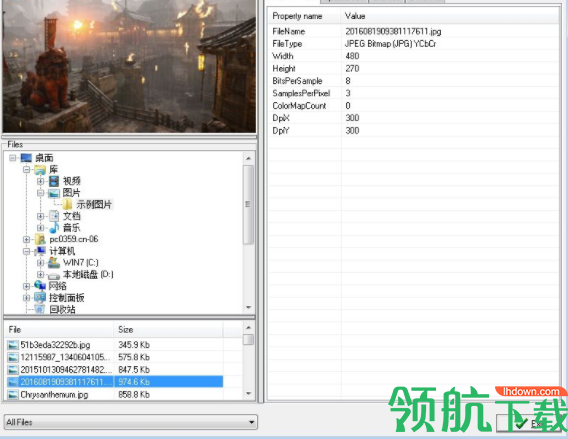The width and height of the screenshot is (568, 439).
Task: Collapse the 库 tree node
Action: point(26,170)
